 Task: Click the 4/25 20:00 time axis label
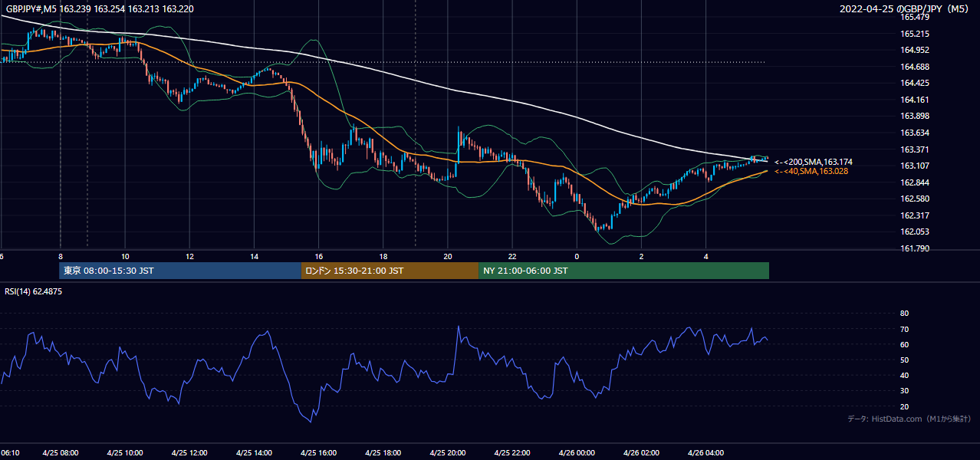coord(448,452)
